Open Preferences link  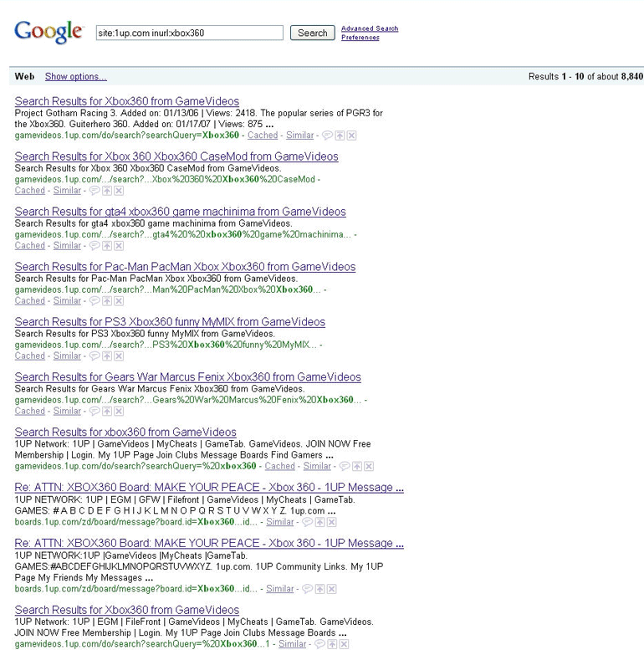(360, 38)
